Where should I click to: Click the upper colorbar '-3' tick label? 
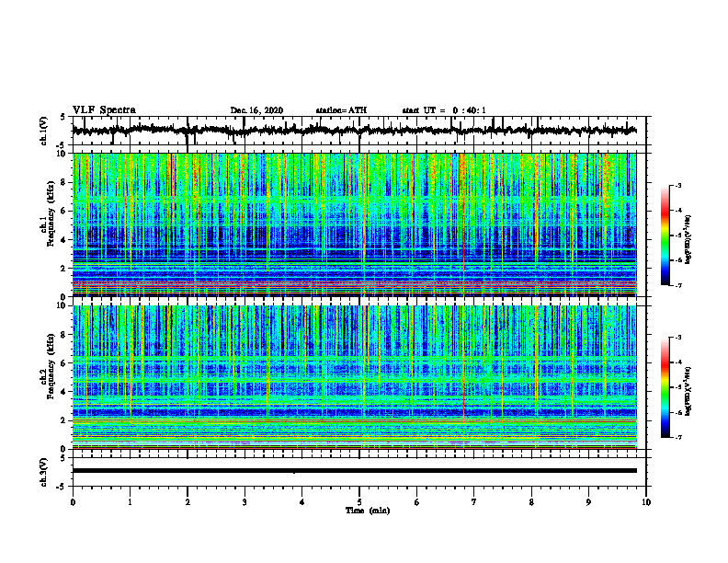677,186
